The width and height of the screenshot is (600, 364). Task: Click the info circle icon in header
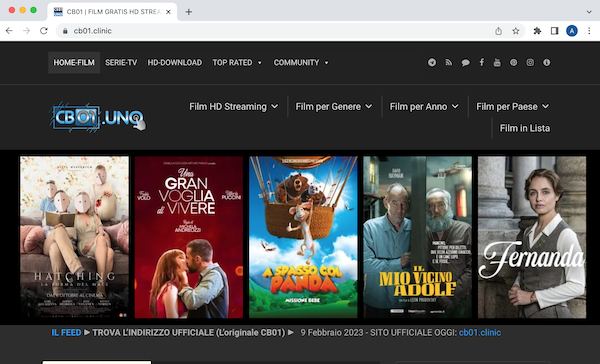(546, 62)
